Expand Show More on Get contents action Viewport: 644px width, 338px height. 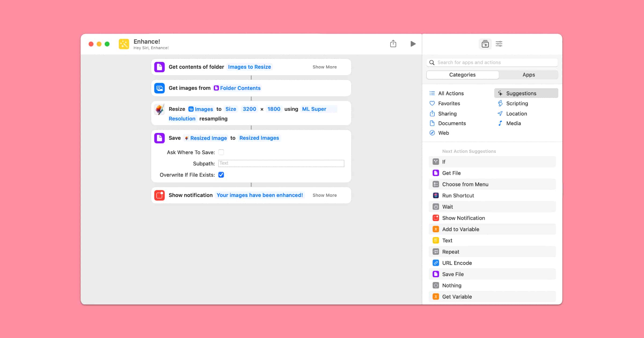[324, 67]
